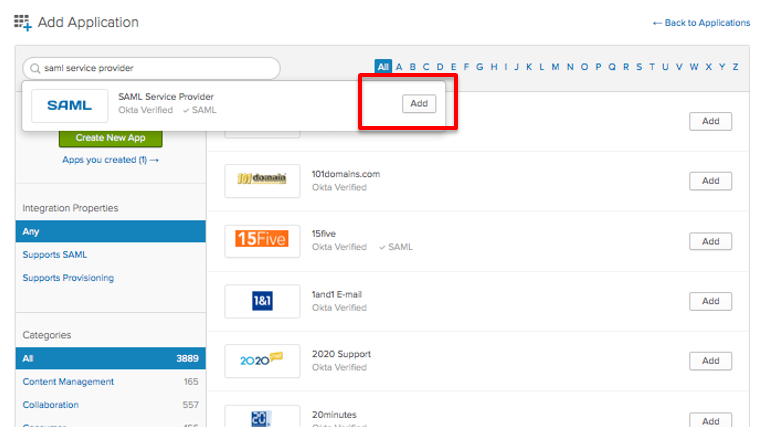Screen dimensions: 770x427
Task: Click the 101domains logo
Action: (x=262, y=180)
